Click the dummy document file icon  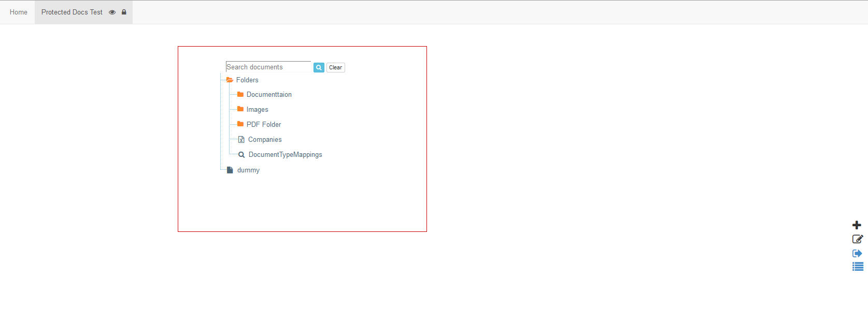pyautogui.click(x=230, y=170)
